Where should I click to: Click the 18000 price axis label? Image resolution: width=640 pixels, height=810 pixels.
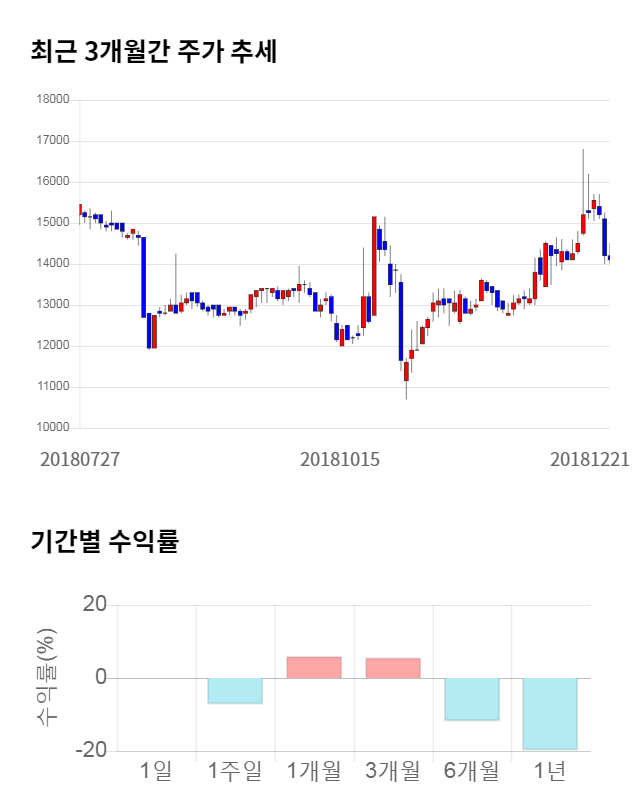click(52, 100)
